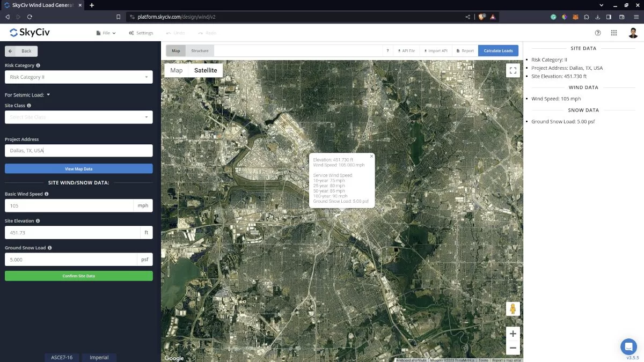Click the Project Address input field

pos(78,151)
